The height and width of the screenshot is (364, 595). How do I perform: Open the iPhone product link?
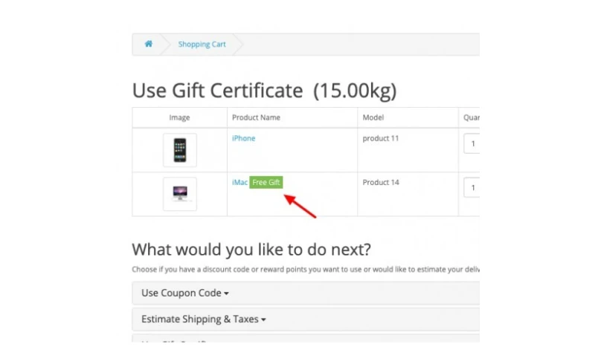pos(243,138)
